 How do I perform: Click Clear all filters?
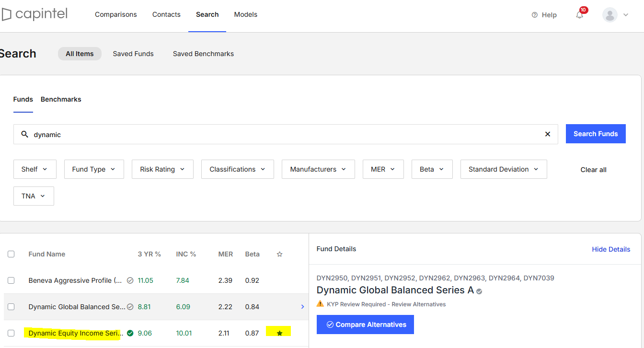click(593, 170)
